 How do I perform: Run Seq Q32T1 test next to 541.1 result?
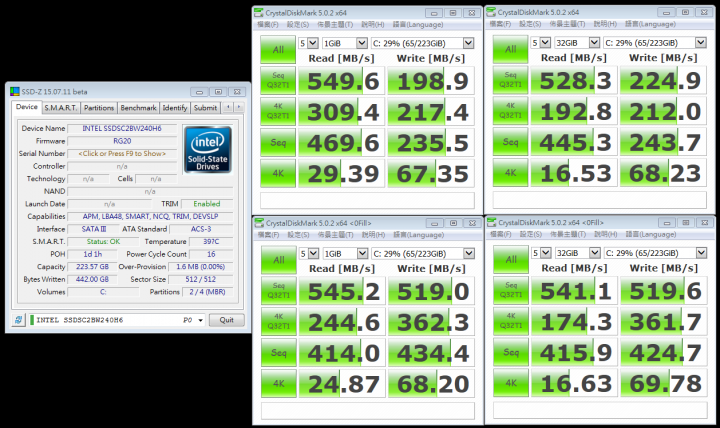point(511,290)
